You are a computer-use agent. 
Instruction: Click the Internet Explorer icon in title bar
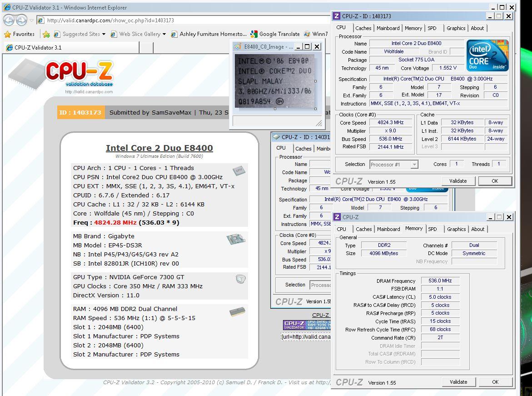(x=7, y=7)
